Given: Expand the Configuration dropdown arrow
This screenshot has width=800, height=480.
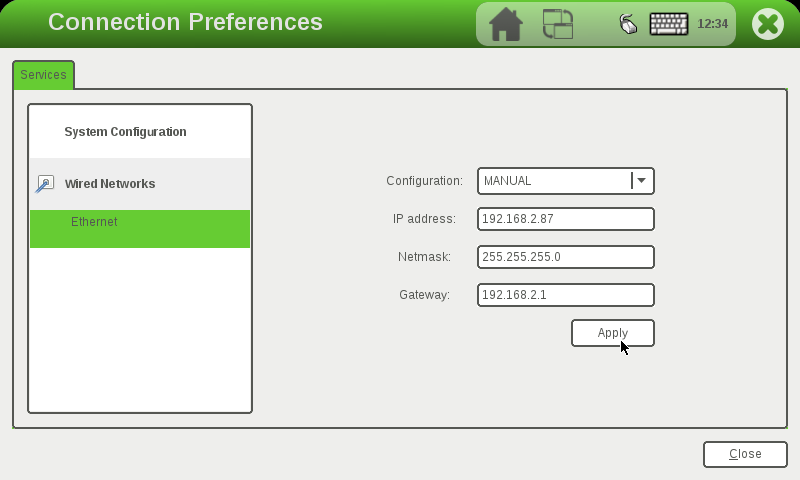Looking at the screenshot, I should point(642,181).
